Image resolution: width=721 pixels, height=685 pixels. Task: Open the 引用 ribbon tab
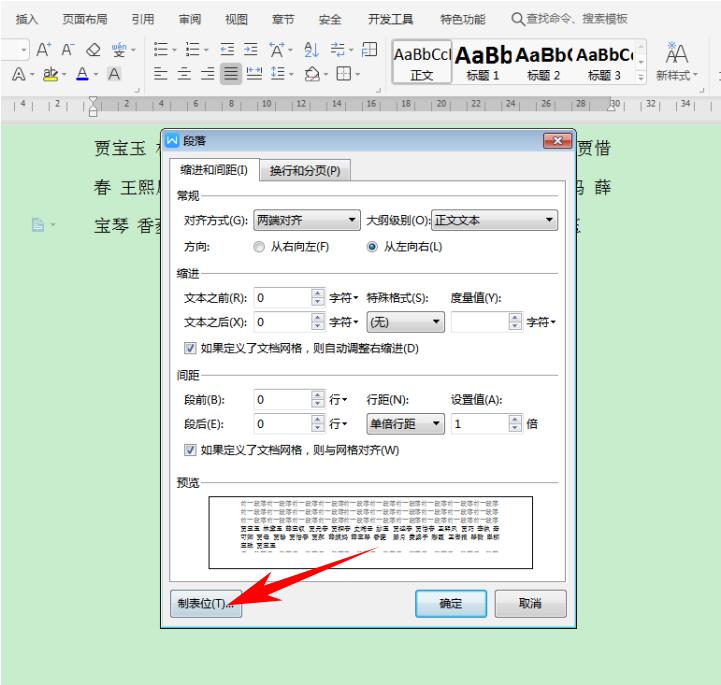coord(143,19)
